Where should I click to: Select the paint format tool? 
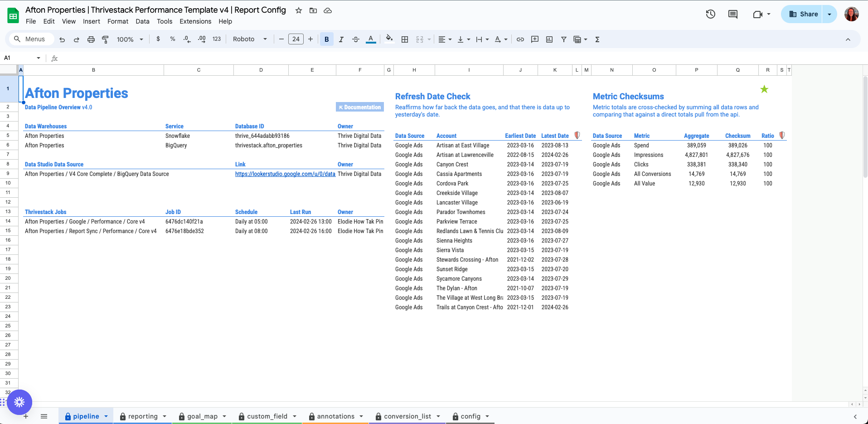point(105,39)
